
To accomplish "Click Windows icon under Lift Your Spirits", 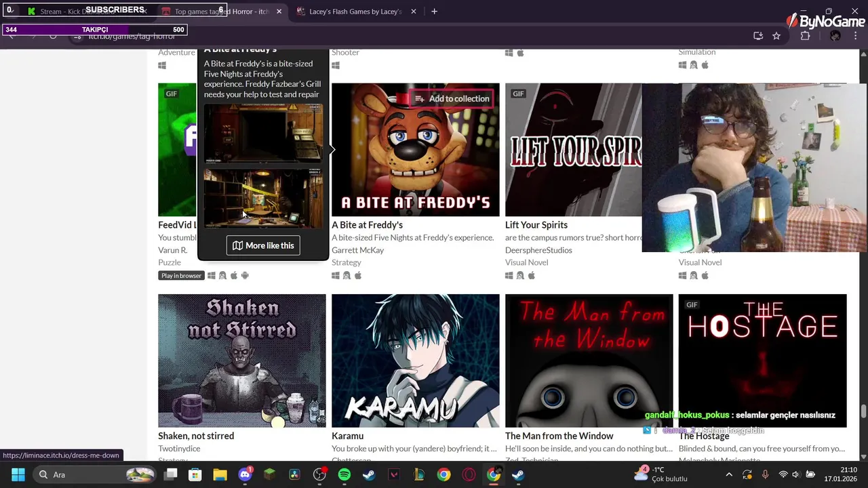I will [509, 275].
